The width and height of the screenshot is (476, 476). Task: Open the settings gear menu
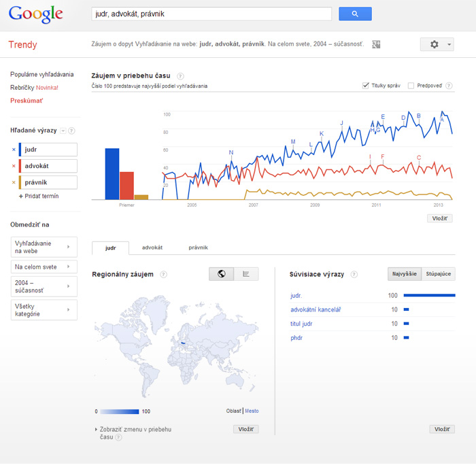point(437,44)
